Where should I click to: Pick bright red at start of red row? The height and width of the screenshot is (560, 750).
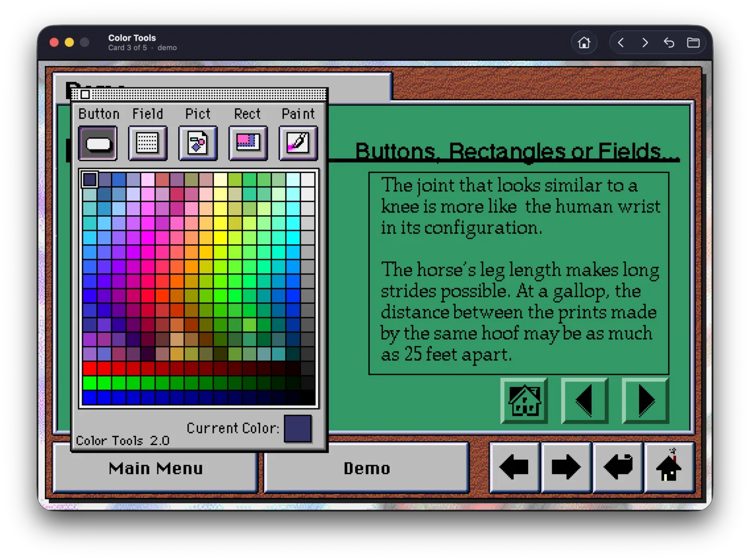click(x=90, y=369)
